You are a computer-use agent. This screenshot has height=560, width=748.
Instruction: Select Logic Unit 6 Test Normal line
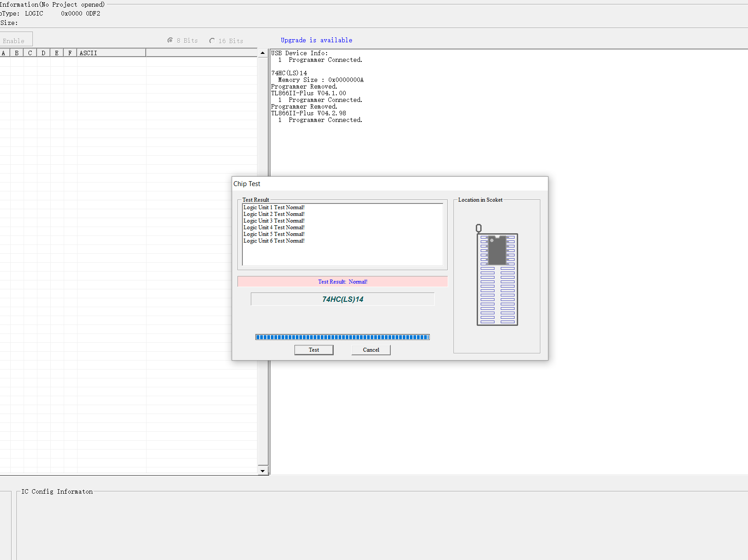pyautogui.click(x=274, y=241)
